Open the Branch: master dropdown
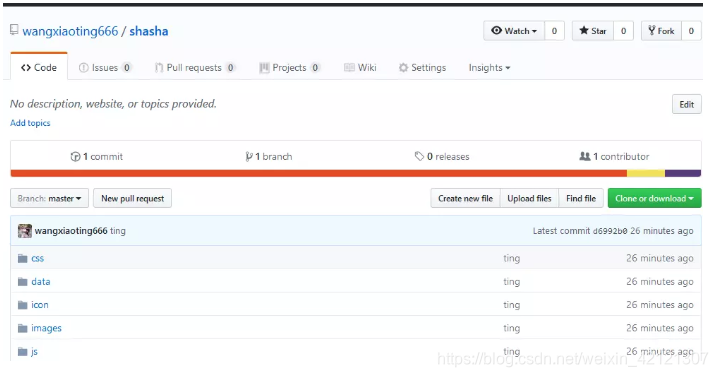The image size is (718, 377). 49,198
